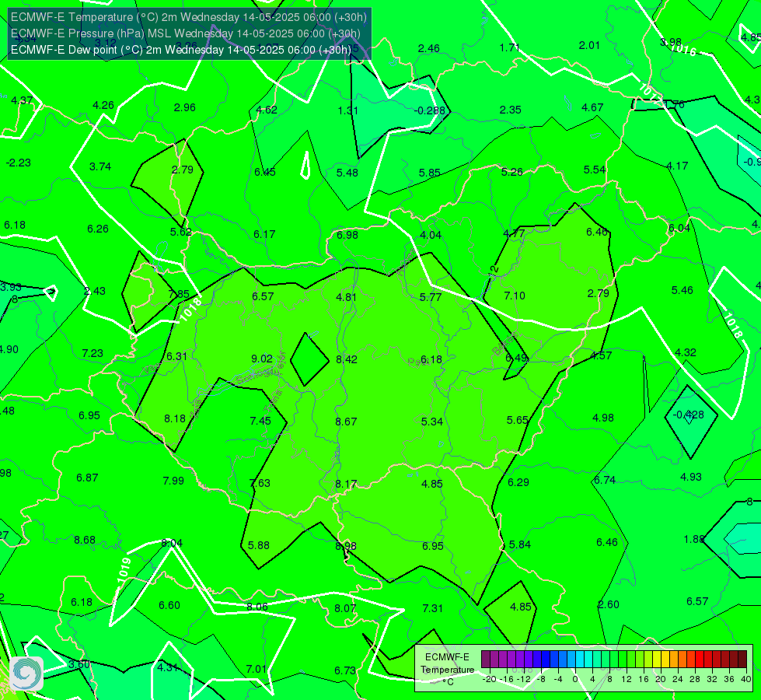Select the ECMWF-E Dew point 2m layer label
This screenshot has height=700, width=761.
pyautogui.click(x=181, y=50)
